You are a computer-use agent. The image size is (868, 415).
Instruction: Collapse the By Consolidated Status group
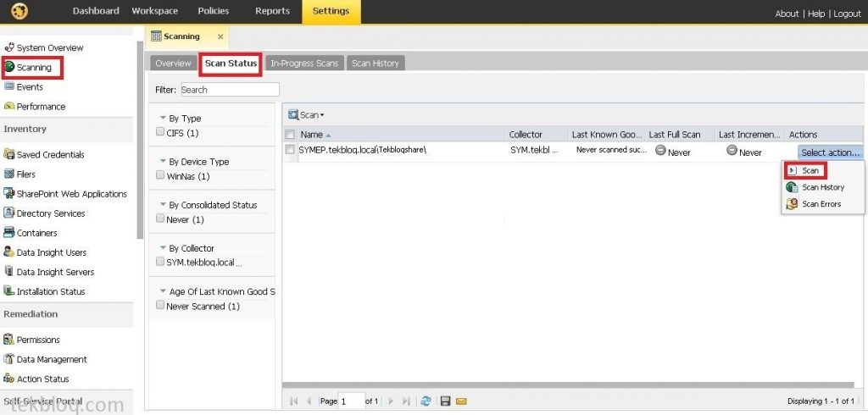(x=163, y=204)
